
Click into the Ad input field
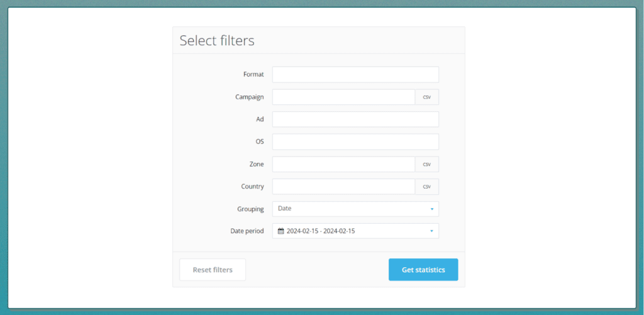[x=355, y=119]
